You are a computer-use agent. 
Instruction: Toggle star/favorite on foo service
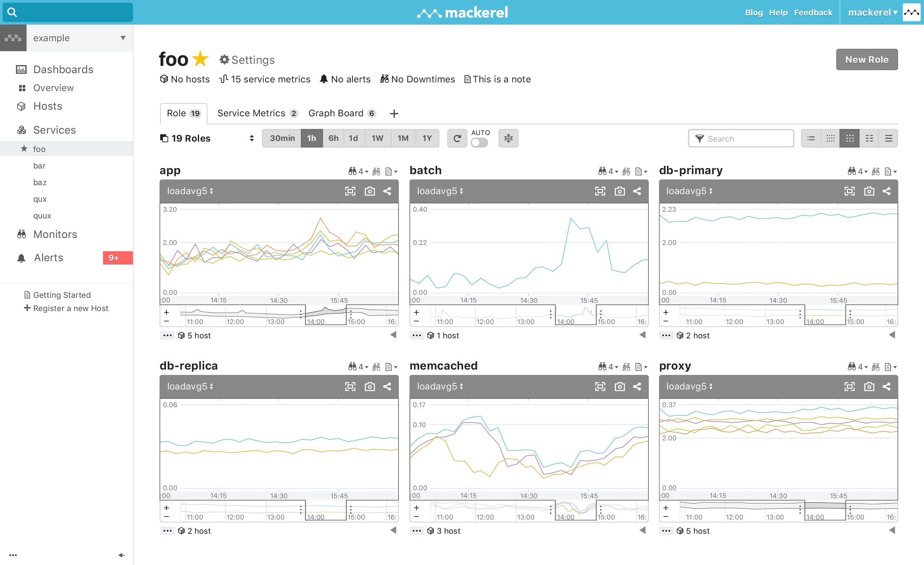[203, 59]
